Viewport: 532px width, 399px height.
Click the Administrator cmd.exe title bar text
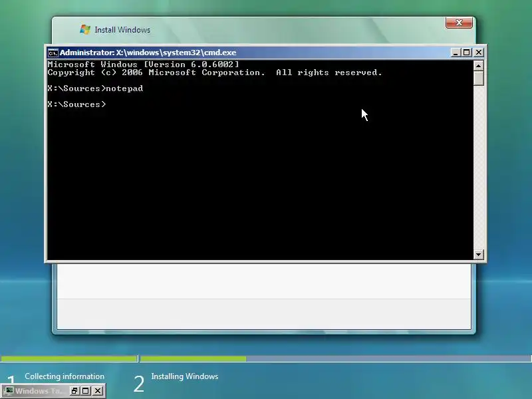coord(148,53)
